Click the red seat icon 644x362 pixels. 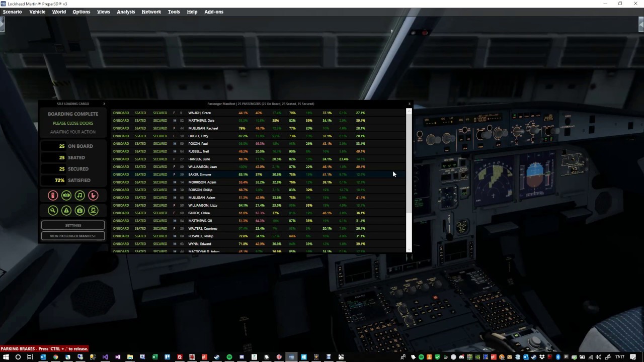coord(93,196)
